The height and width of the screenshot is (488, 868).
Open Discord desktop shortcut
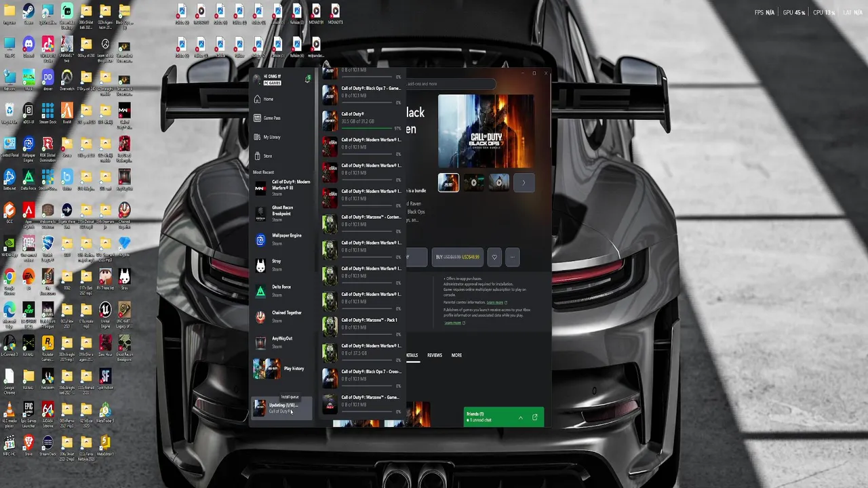click(x=28, y=47)
